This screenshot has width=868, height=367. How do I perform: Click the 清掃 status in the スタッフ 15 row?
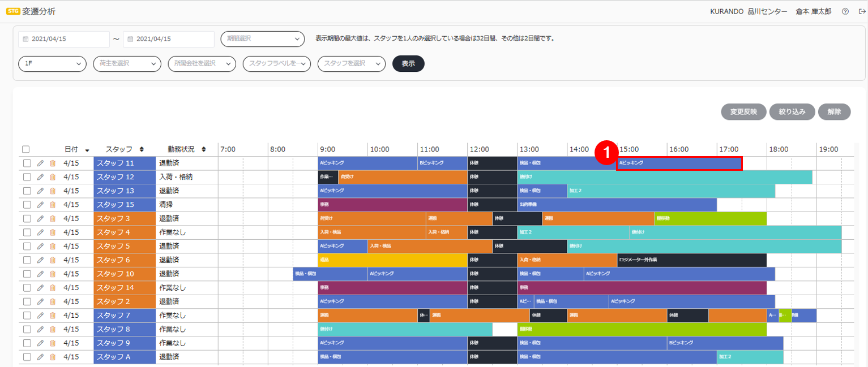(x=167, y=205)
